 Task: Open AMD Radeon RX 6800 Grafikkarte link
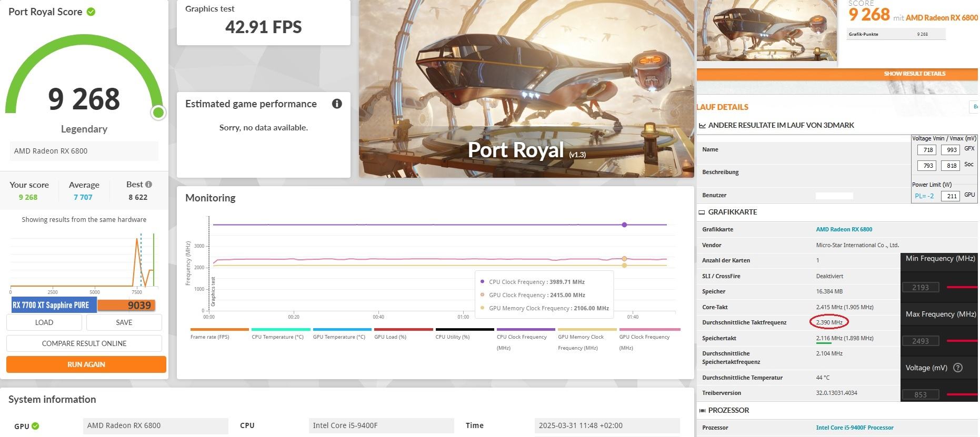click(844, 229)
